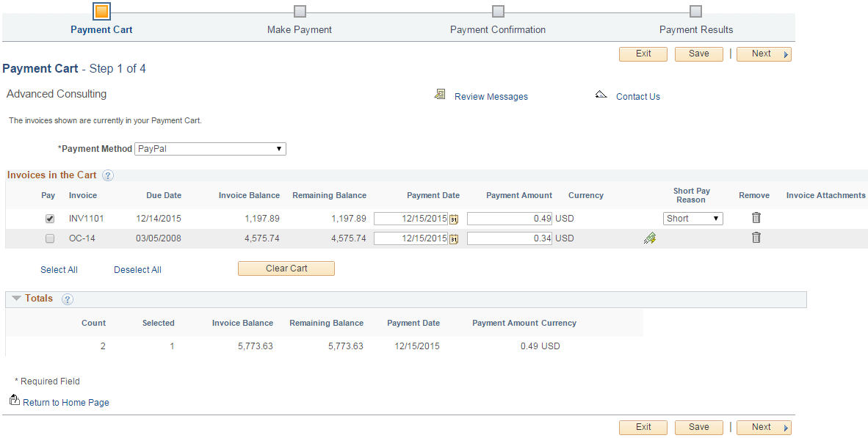868x438 pixels.
Task: Uncheck the Pay checkbox for INV1101
Action: click(x=49, y=218)
